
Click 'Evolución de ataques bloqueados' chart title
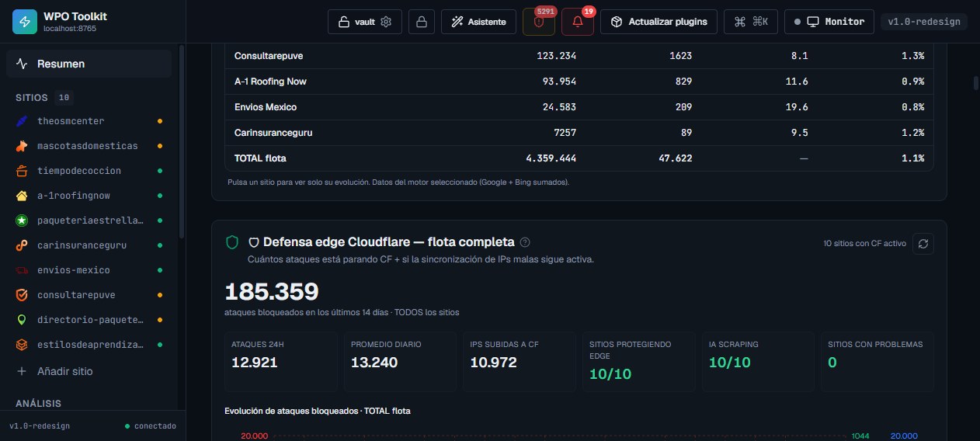click(x=318, y=411)
